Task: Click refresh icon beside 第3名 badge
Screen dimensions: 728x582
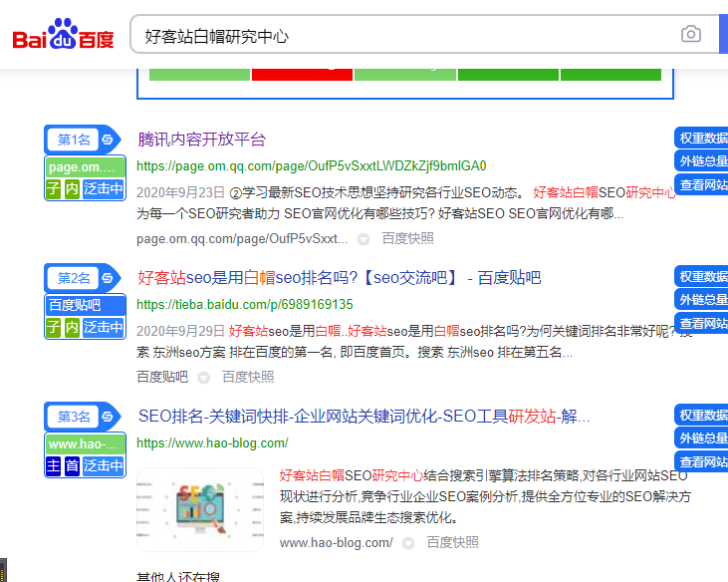Action: (x=108, y=417)
